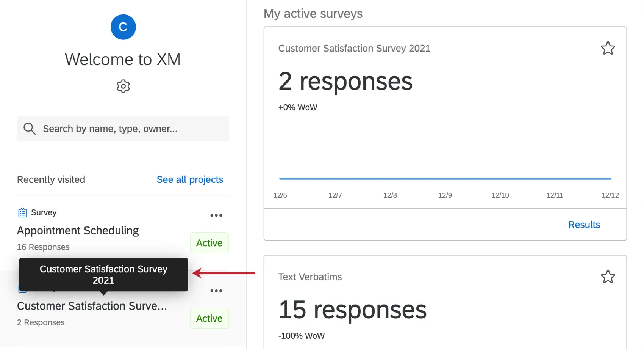Click Active status badge for Appointment Scheduling

click(209, 243)
